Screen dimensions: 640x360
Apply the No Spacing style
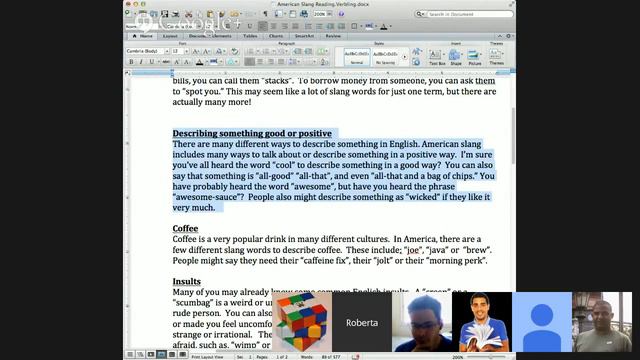(385, 57)
